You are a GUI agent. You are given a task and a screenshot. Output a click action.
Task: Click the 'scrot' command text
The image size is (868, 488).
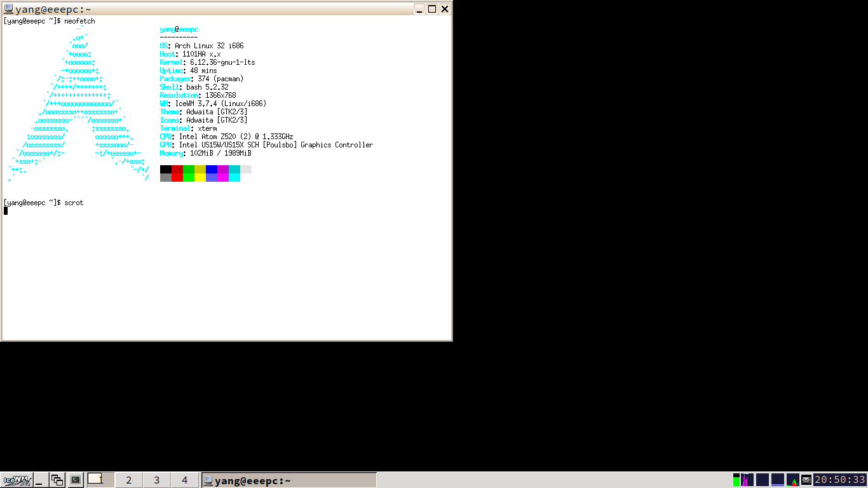click(x=74, y=203)
